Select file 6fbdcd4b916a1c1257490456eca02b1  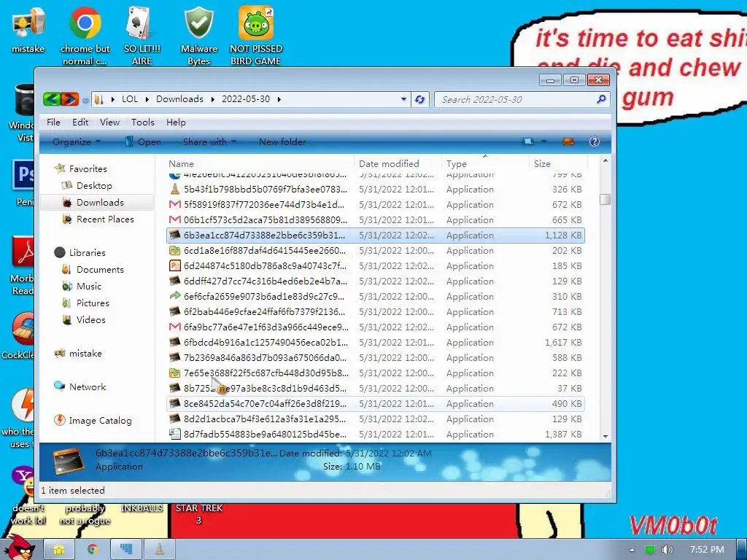[376, 343]
